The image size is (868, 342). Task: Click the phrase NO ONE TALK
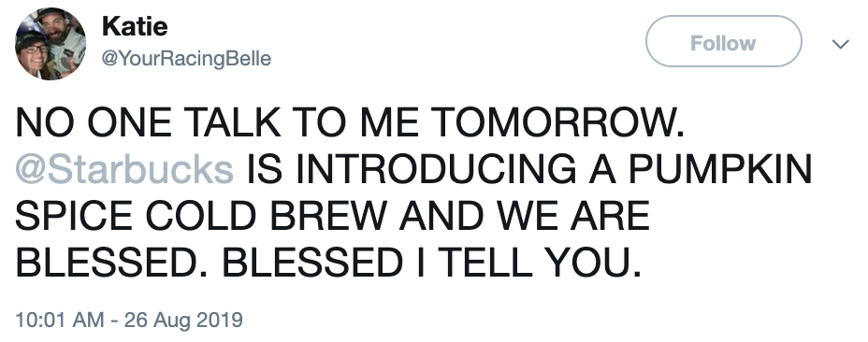point(149,122)
